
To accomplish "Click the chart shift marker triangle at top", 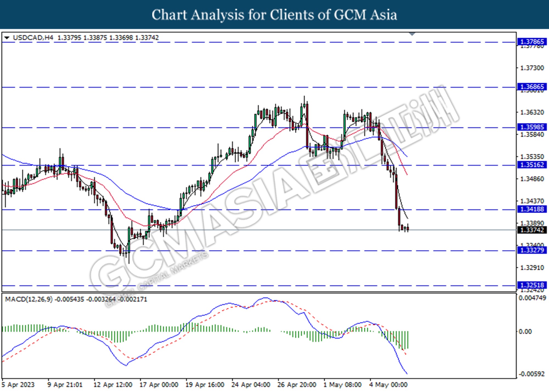I will pos(412,34).
